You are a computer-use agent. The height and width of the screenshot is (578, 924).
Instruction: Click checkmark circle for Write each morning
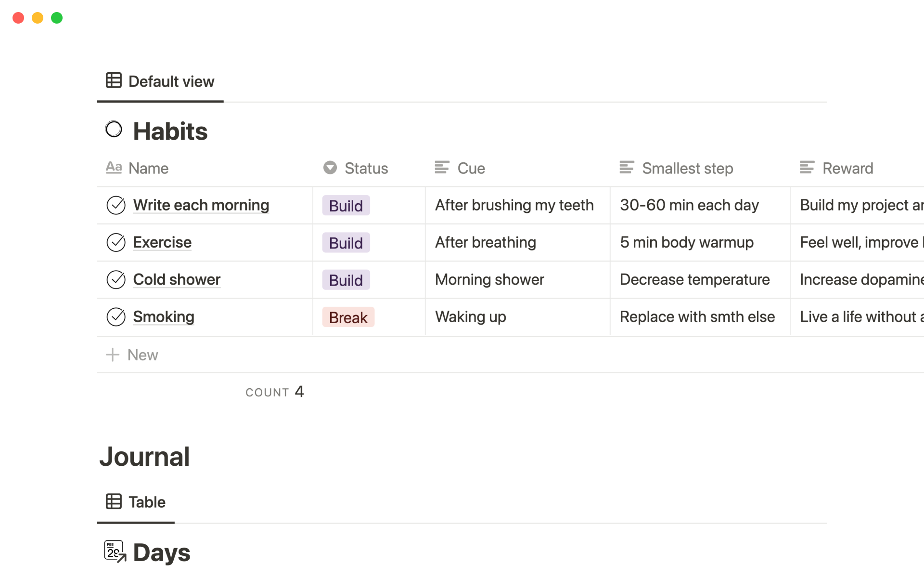pyautogui.click(x=116, y=205)
